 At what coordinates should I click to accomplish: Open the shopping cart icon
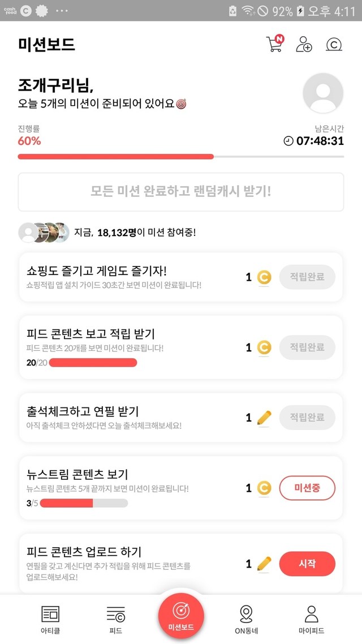click(274, 44)
